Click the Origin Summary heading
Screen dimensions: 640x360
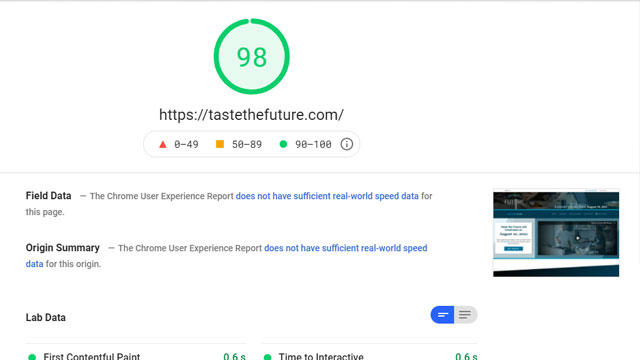click(x=62, y=248)
